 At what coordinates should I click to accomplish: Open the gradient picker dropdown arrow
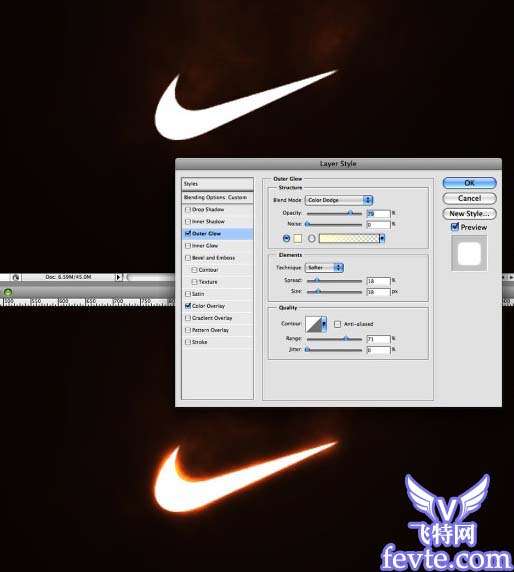(382, 239)
